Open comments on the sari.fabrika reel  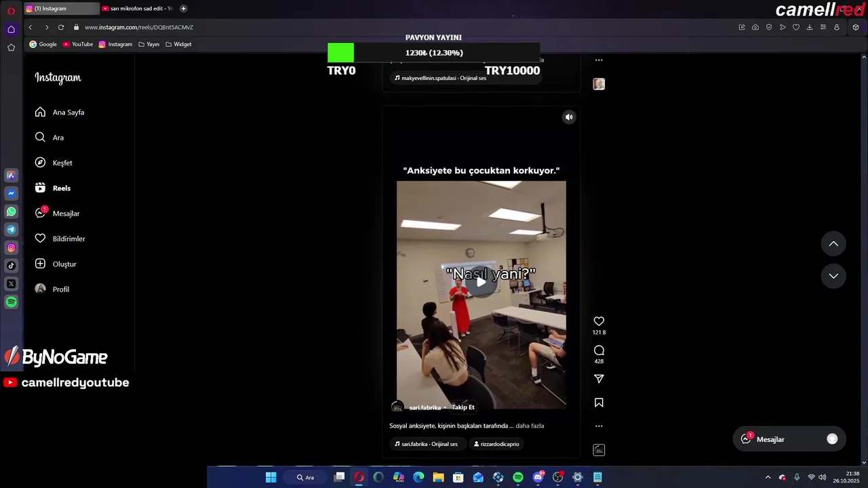[x=599, y=350]
